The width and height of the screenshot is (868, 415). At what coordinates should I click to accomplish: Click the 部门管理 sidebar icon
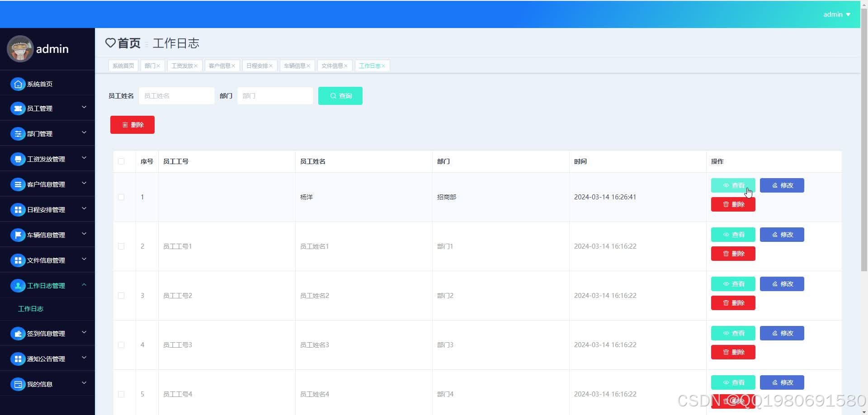coord(18,134)
